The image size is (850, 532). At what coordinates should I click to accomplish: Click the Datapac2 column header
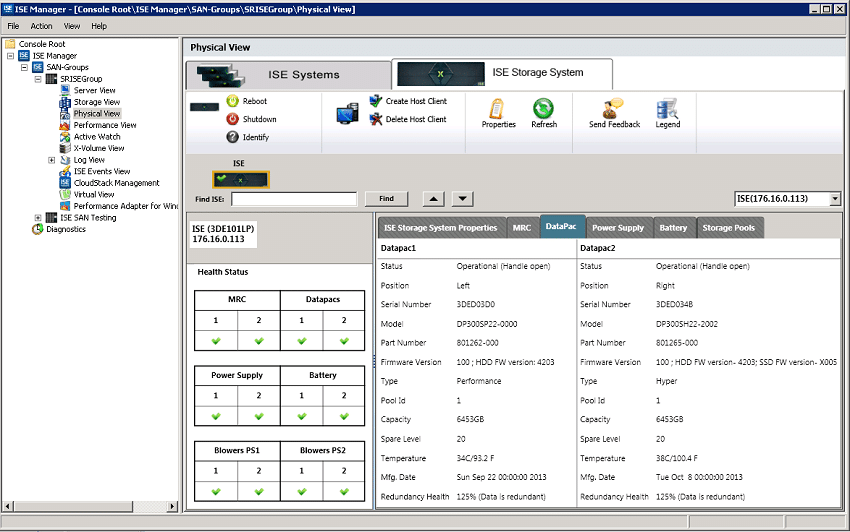598,248
